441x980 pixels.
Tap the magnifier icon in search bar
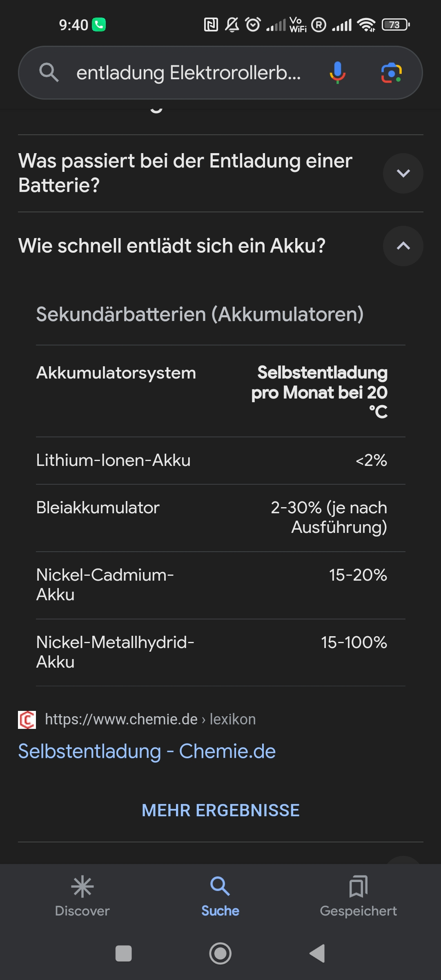pos(49,73)
